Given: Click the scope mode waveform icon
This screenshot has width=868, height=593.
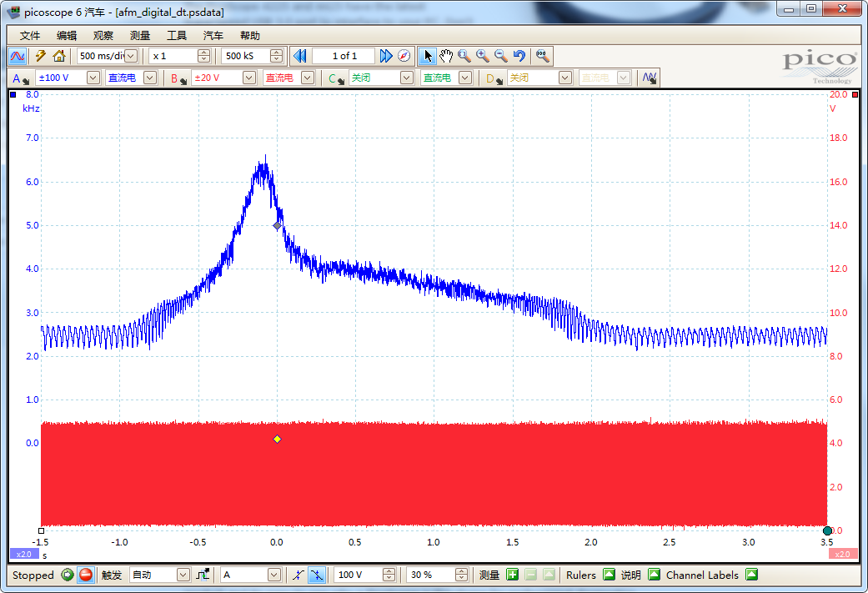Looking at the screenshot, I should click(18, 56).
